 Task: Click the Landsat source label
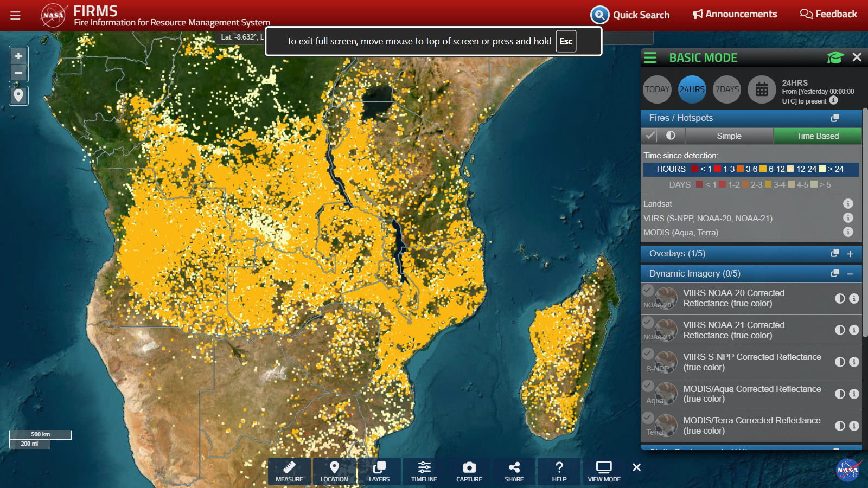658,204
